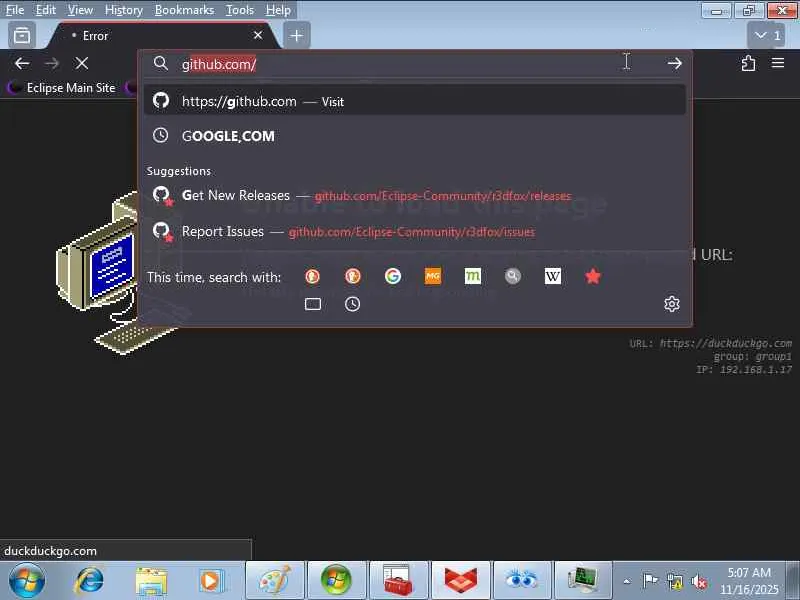The height and width of the screenshot is (600, 800).
Task: Click green Windows orb taskbar icon
Action: tap(336, 581)
